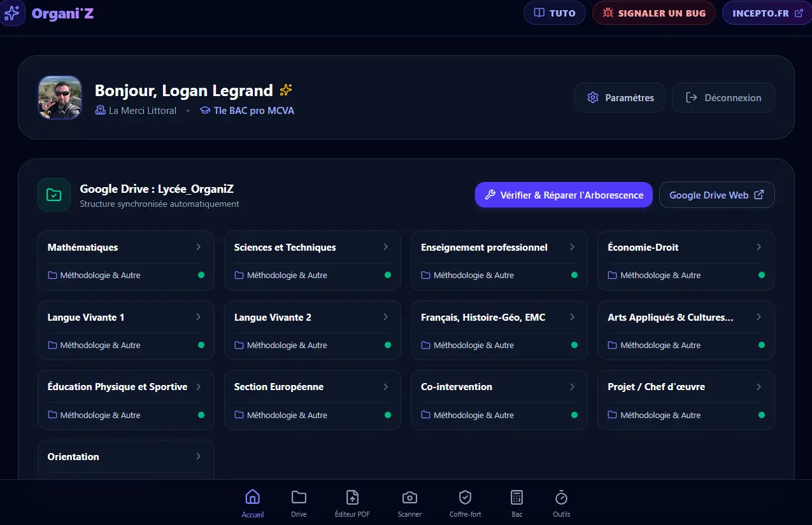Click Vérifier & Réparer l'Arborescence
Viewport: 812px width, 525px height.
564,195
